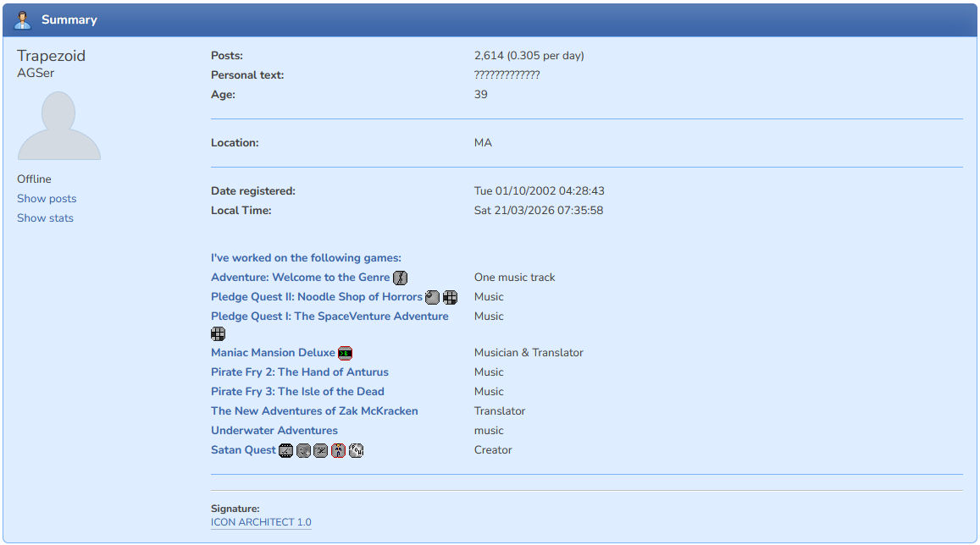980x545 pixels.
Task: Click the AGSer rank text
Action: [x=36, y=73]
